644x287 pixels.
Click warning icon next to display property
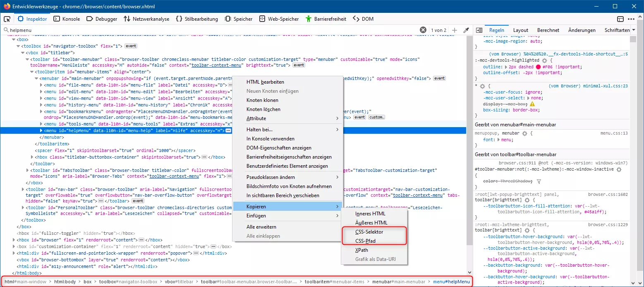(532, 104)
